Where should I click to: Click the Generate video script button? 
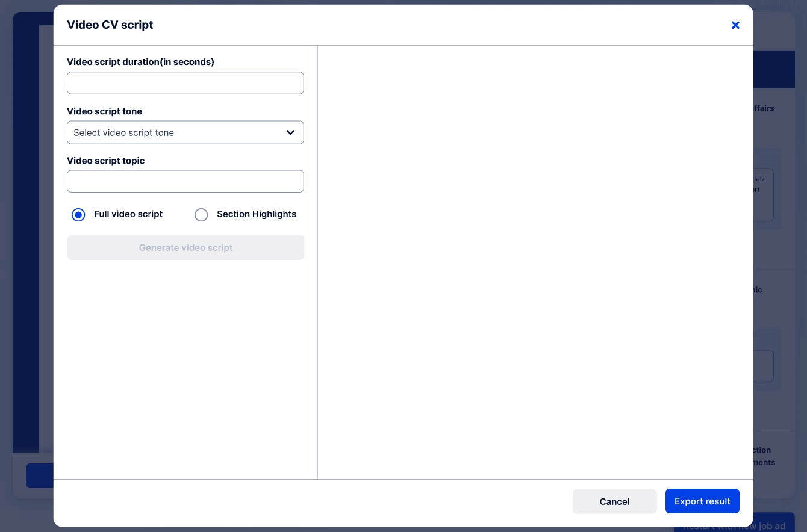[x=185, y=247]
